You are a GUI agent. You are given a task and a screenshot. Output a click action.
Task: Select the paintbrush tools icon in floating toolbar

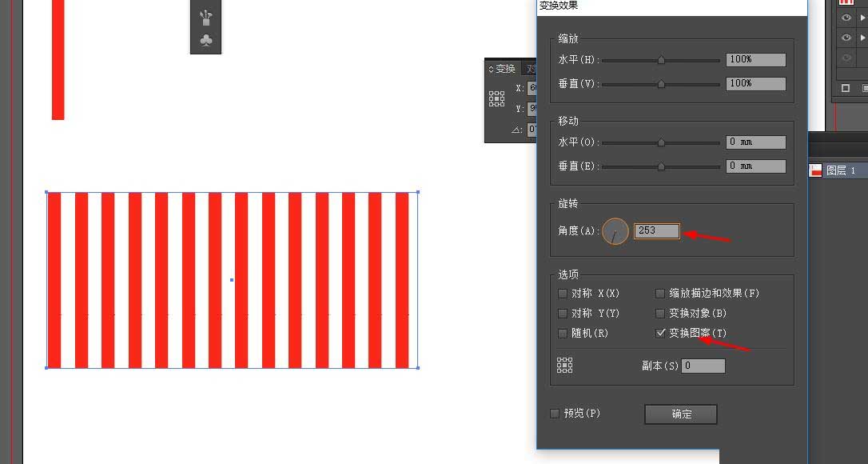pos(205,14)
